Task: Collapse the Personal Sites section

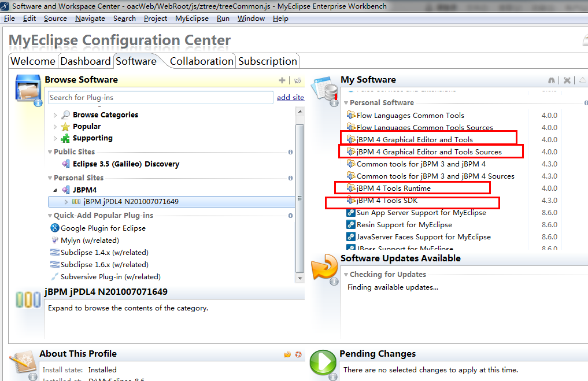Action: 50,178
